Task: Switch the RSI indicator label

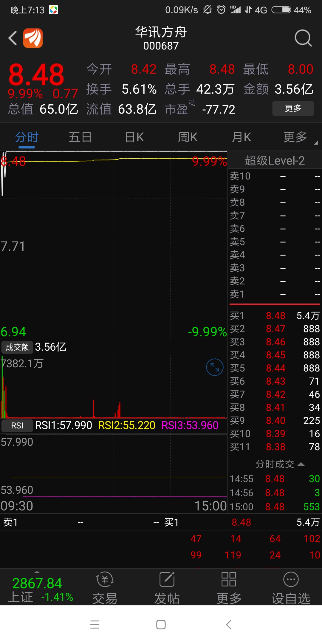Action: (x=17, y=425)
